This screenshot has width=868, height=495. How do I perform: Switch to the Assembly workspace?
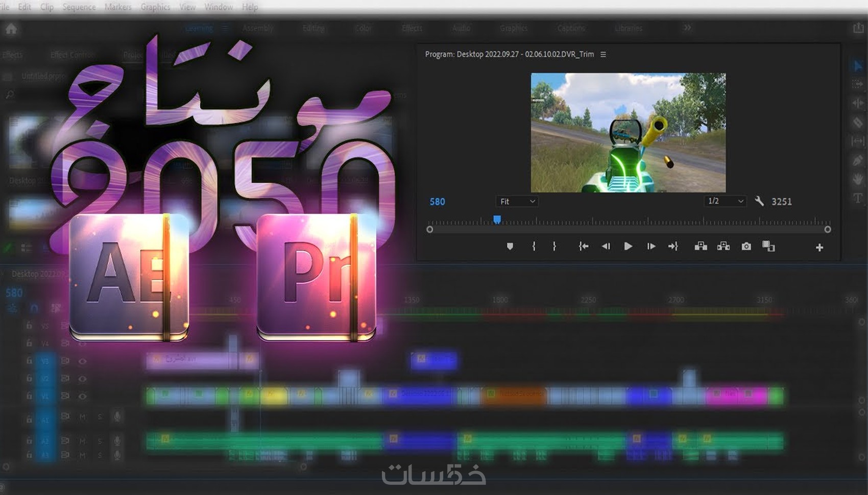pos(258,28)
